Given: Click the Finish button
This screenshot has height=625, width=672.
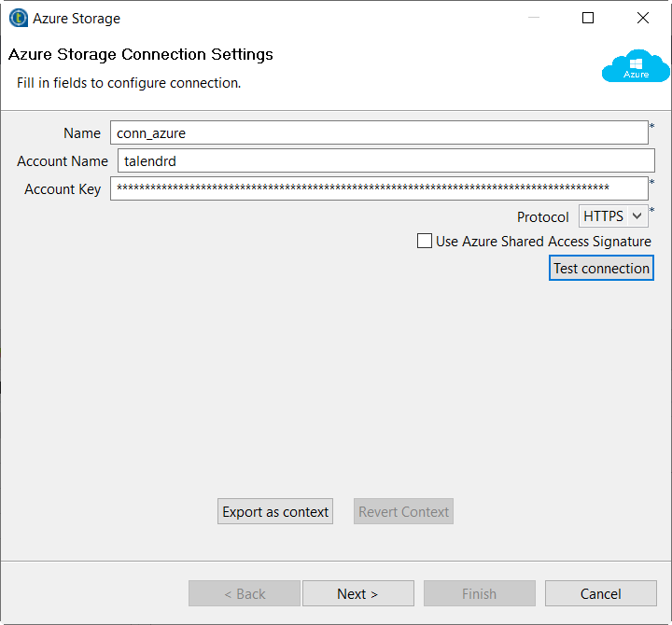Looking at the screenshot, I should 479,594.
